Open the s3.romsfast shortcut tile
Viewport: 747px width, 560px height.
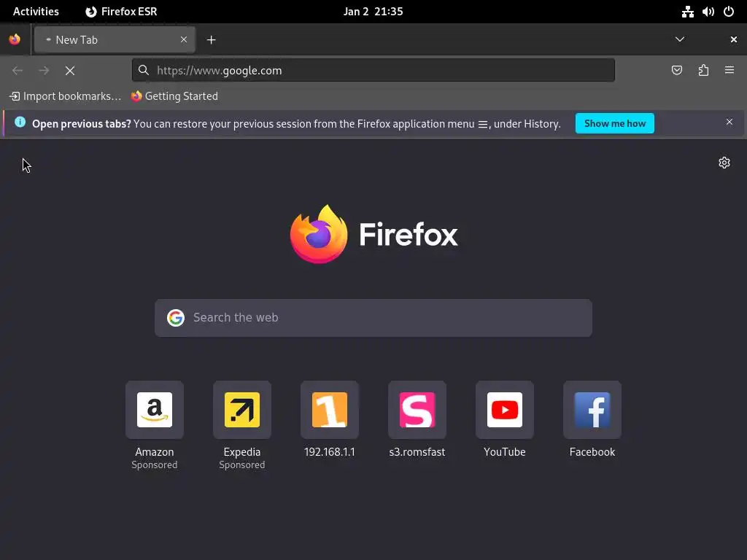point(417,410)
